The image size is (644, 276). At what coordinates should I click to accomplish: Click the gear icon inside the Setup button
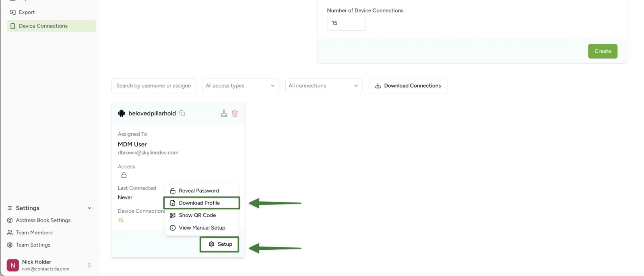coord(211,244)
